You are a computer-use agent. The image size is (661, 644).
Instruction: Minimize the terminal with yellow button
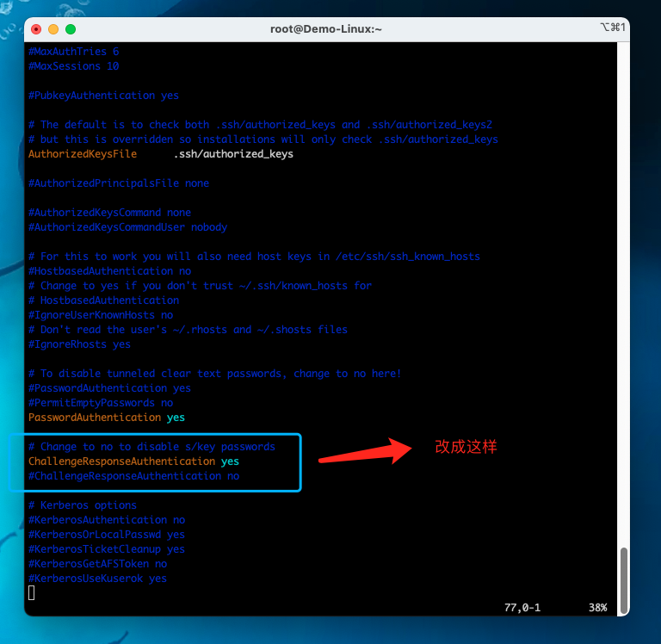53,29
